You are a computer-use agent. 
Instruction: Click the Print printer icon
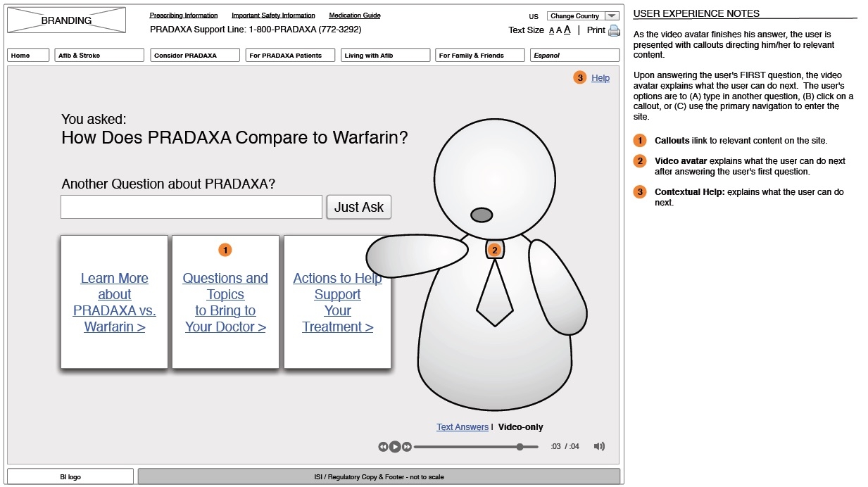613,30
